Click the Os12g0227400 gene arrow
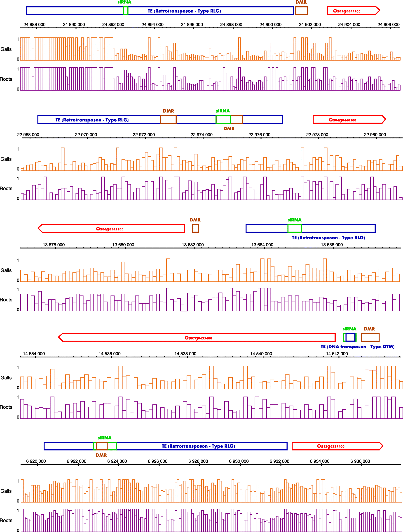This screenshot has width=403, height=532. click(x=337, y=446)
